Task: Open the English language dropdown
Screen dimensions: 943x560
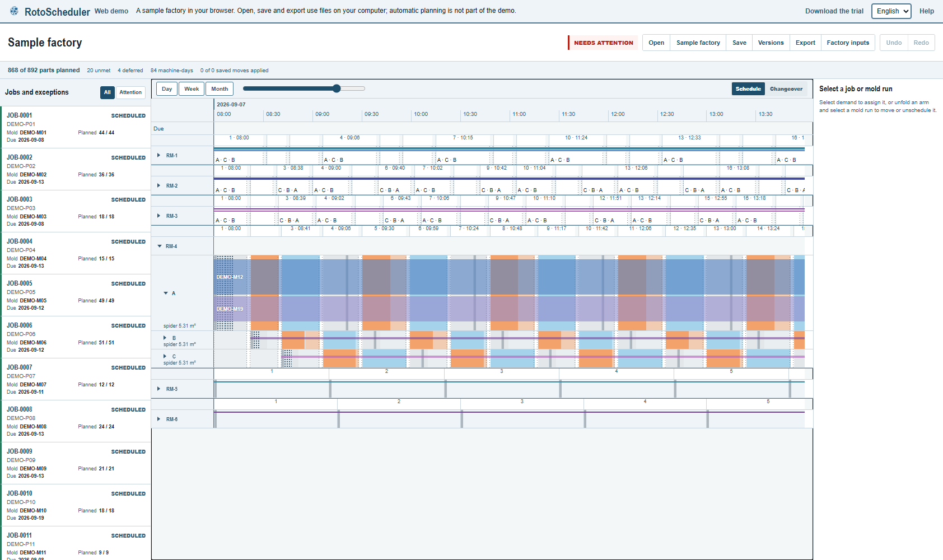Action: pos(891,11)
